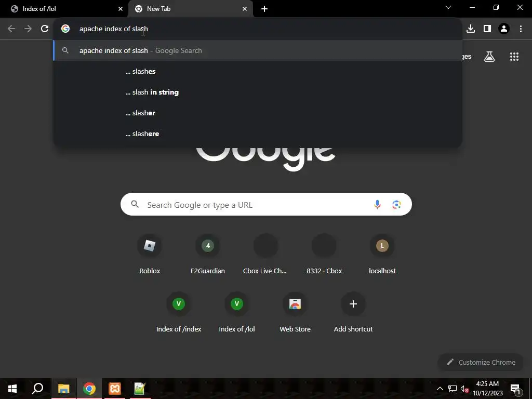532x399 pixels.
Task: Click the network tray icon
Action: (x=453, y=389)
